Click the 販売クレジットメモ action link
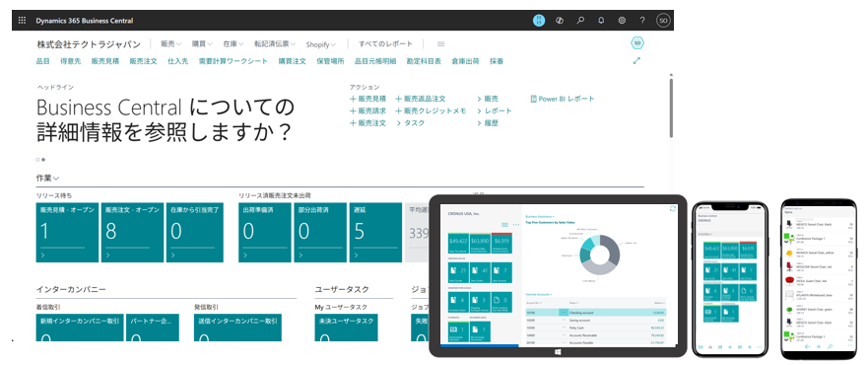Viewport: 868px width, 365px height. pos(431,110)
